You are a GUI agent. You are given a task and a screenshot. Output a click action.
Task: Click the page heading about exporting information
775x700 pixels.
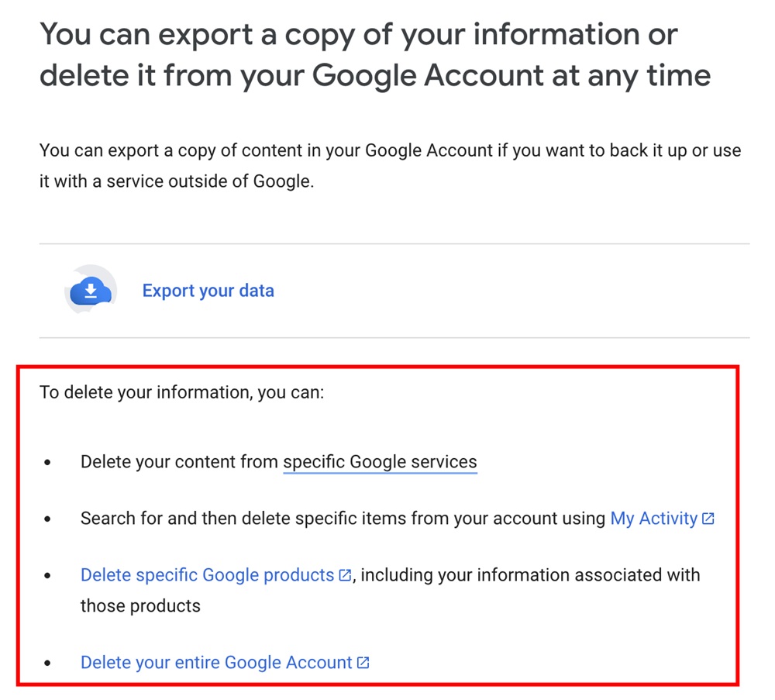[375, 55]
